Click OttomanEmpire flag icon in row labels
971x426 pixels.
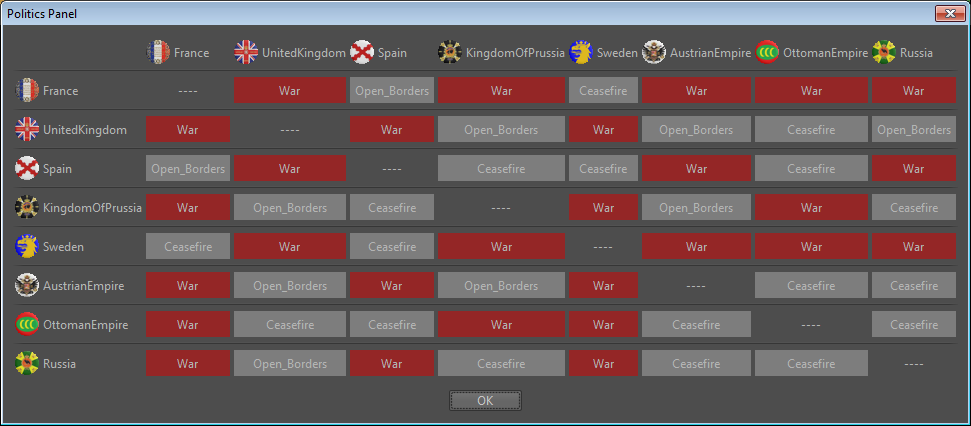[28, 325]
